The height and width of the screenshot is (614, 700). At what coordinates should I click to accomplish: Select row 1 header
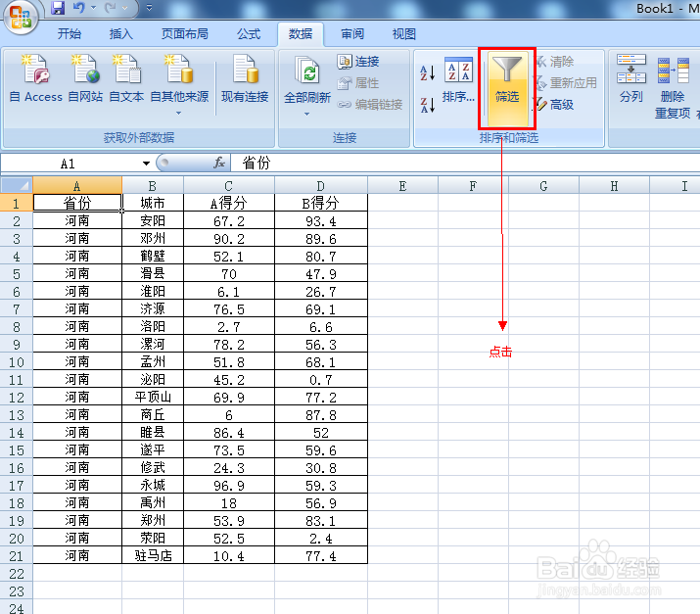point(17,203)
